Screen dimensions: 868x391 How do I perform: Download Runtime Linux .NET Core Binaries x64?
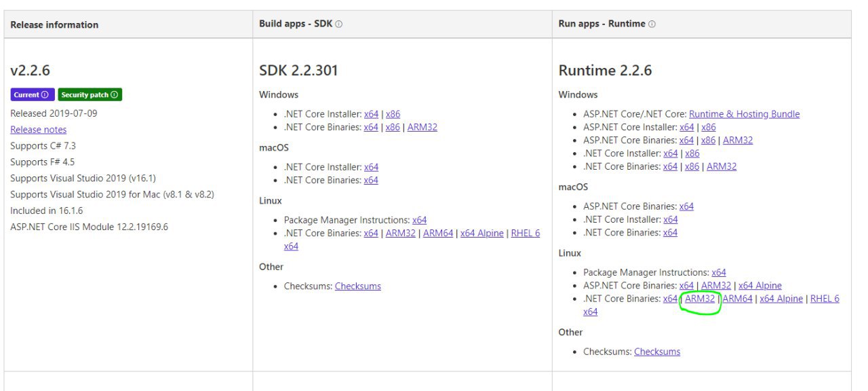tap(671, 299)
